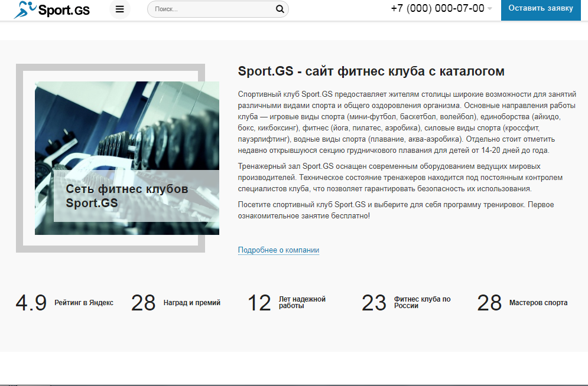Click the phone number +7 (000) 000-07-00
This screenshot has height=386, width=588.
tap(438, 9)
